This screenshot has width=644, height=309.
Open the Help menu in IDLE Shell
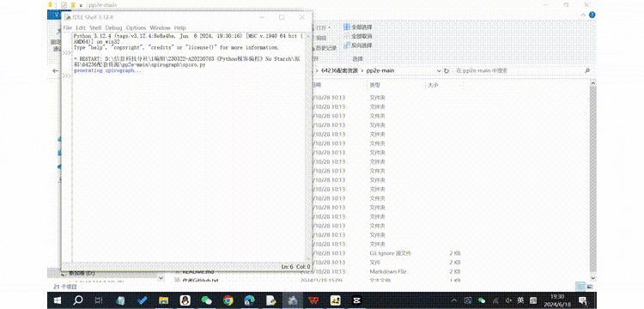pyautogui.click(x=180, y=28)
